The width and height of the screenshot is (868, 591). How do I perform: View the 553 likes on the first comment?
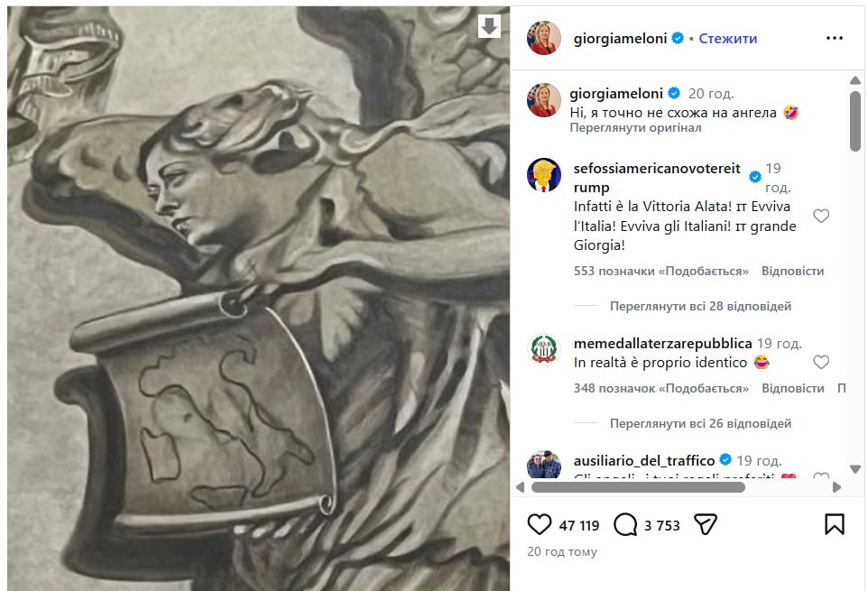pos(661,272)
